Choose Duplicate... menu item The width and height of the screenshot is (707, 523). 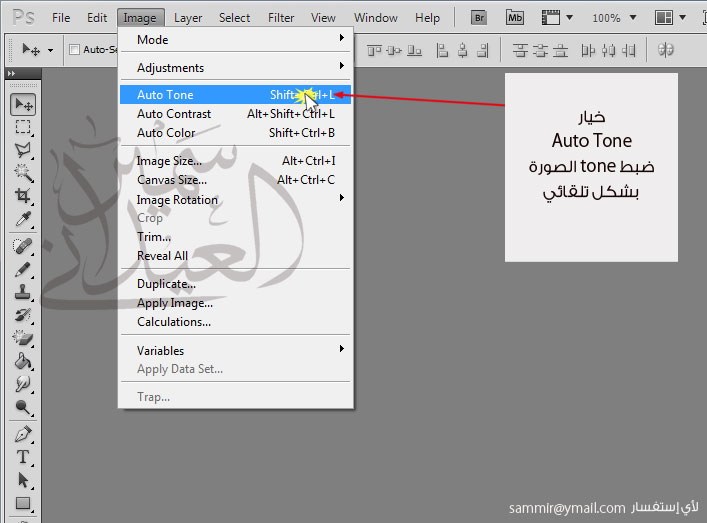(235, 284)
